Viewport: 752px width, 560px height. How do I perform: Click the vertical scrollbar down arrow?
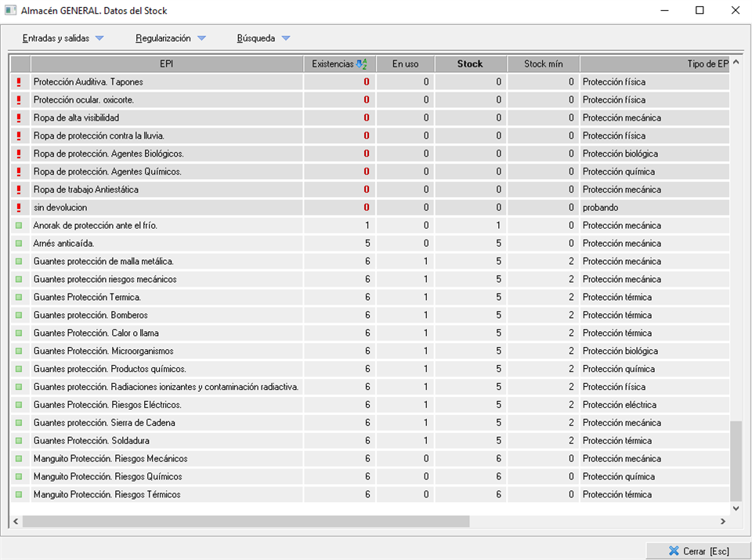point(735,508)
